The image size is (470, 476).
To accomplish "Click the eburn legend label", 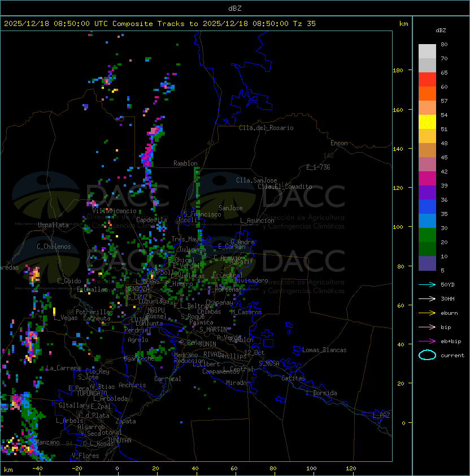I will tap(449, 313).
